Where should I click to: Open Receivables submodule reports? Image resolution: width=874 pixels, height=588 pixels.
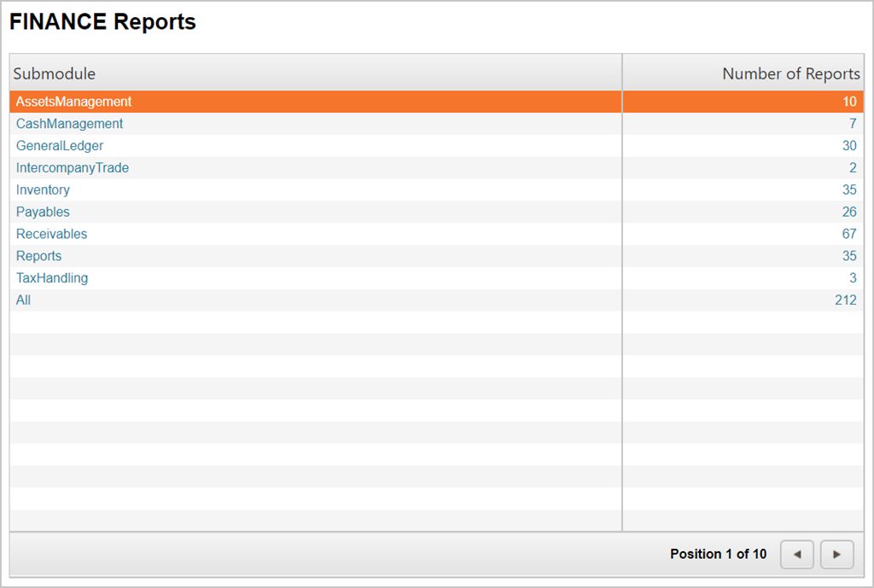(x=51, y=235)
